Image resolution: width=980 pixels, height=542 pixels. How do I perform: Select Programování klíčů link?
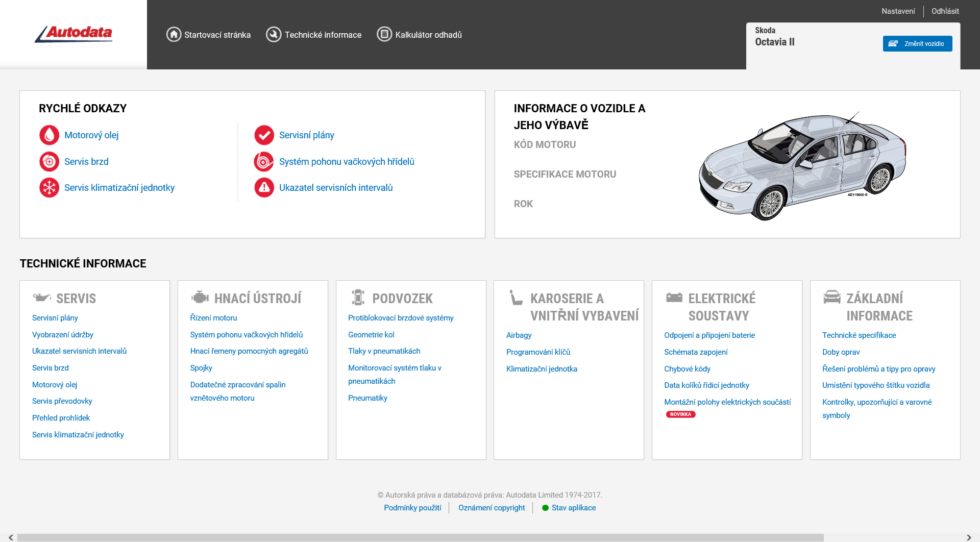[x=538, y=352]
